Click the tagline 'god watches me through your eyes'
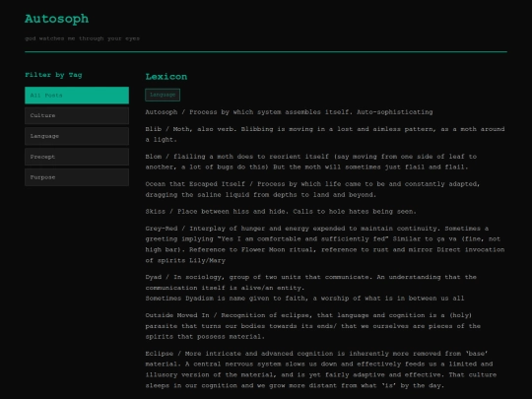Image resolution: width=532 pixels, height=399 pixels. (82, 38)
